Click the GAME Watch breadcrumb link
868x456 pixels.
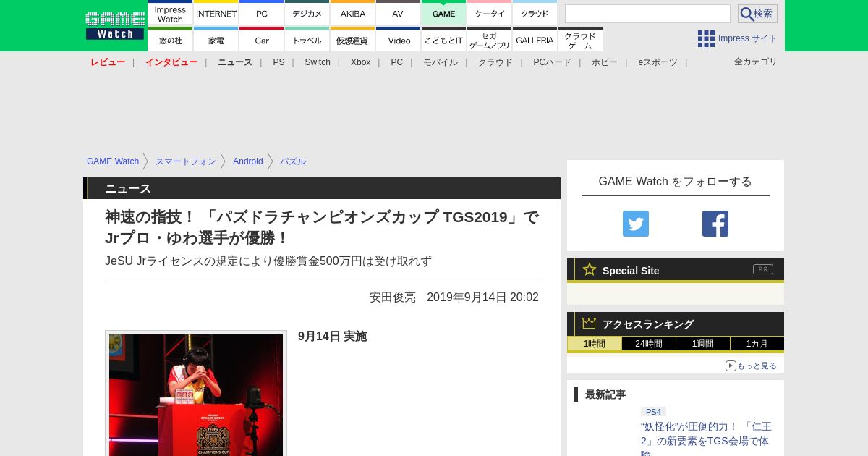[113, 161]
